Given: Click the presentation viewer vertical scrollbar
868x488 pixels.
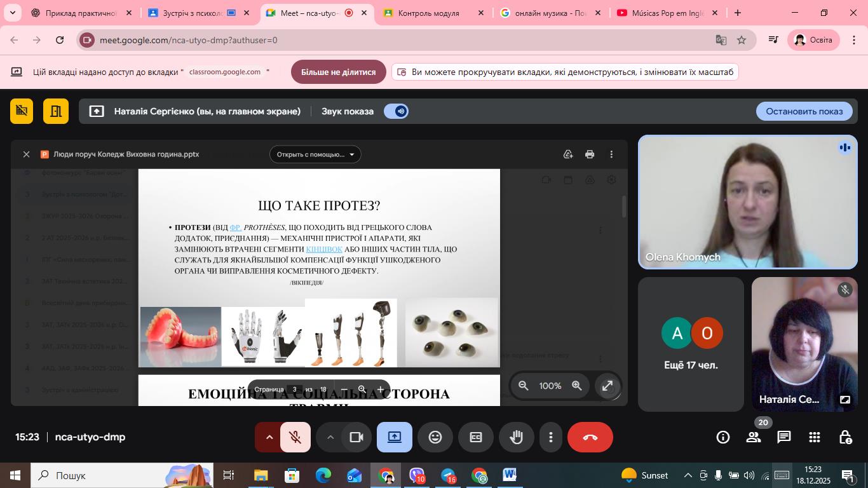Looking at the screenshot, I should (624, 207).
